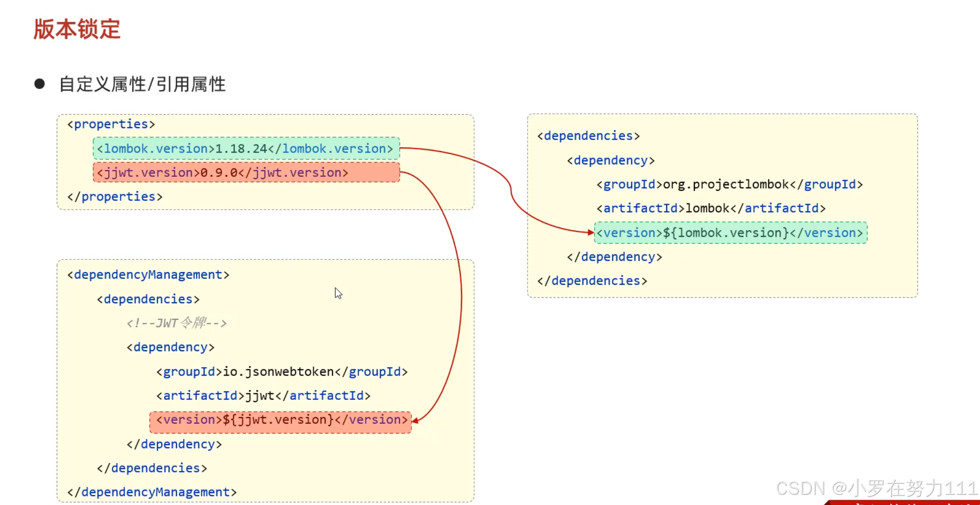This screenshot has height=505, width=980.
Task: Select the green lombok.version property line
Action: 246,148
